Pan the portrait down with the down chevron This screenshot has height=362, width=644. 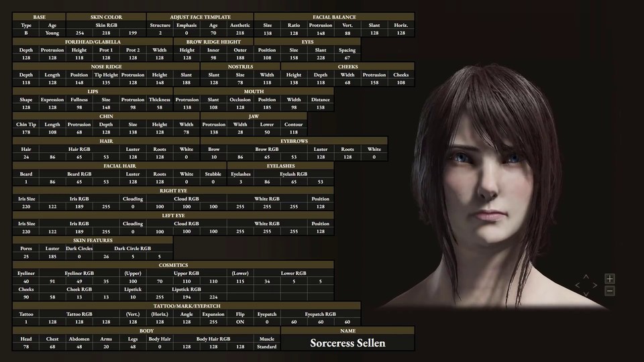pyautogui.click(x=586, y=294)
